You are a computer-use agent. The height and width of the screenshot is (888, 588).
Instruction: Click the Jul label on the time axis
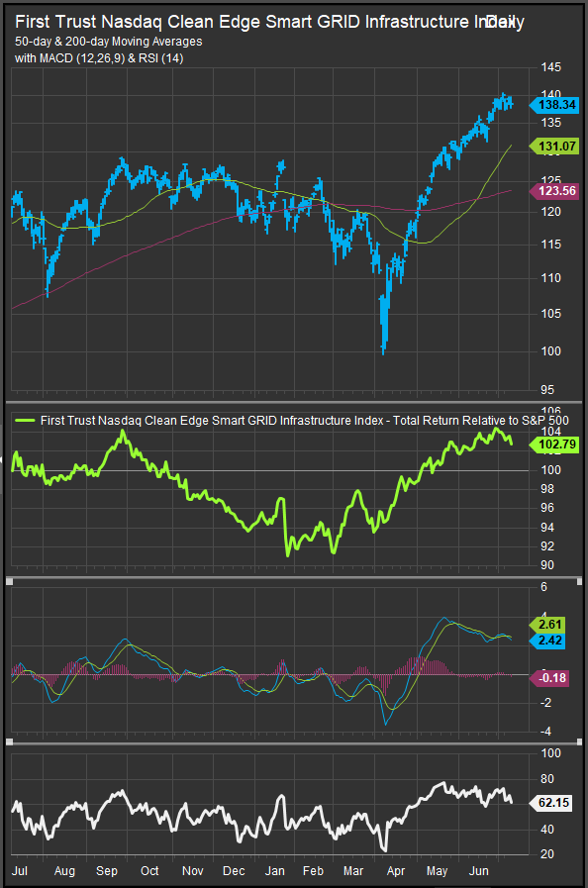tap(20, 870)
